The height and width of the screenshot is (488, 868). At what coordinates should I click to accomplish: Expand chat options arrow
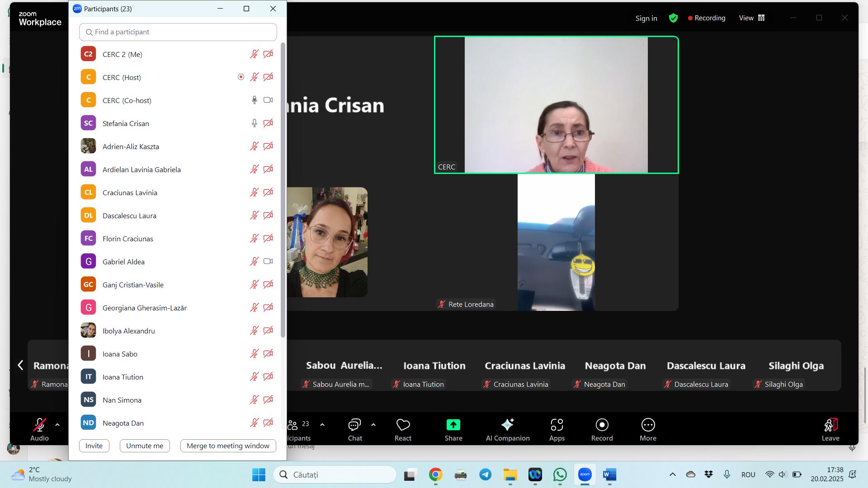pos(373,425)
